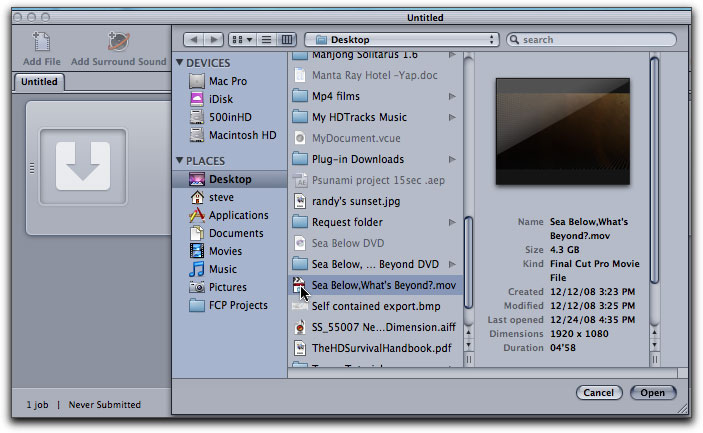703x433 pixels.
Task: Click the movie preview thumbnail
Action: 563,131
